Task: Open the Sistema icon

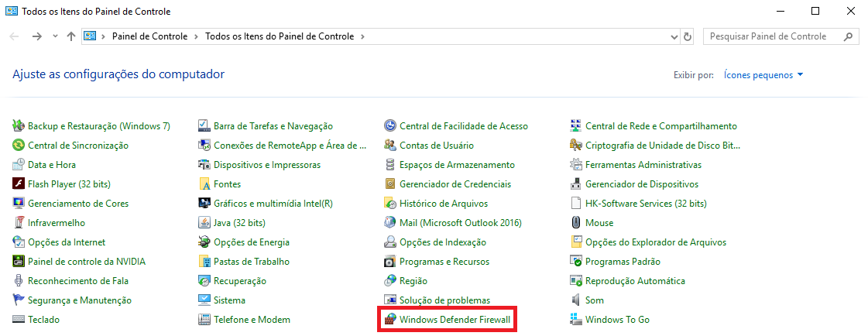Action: pyautogui.click(x=204, y=300)
